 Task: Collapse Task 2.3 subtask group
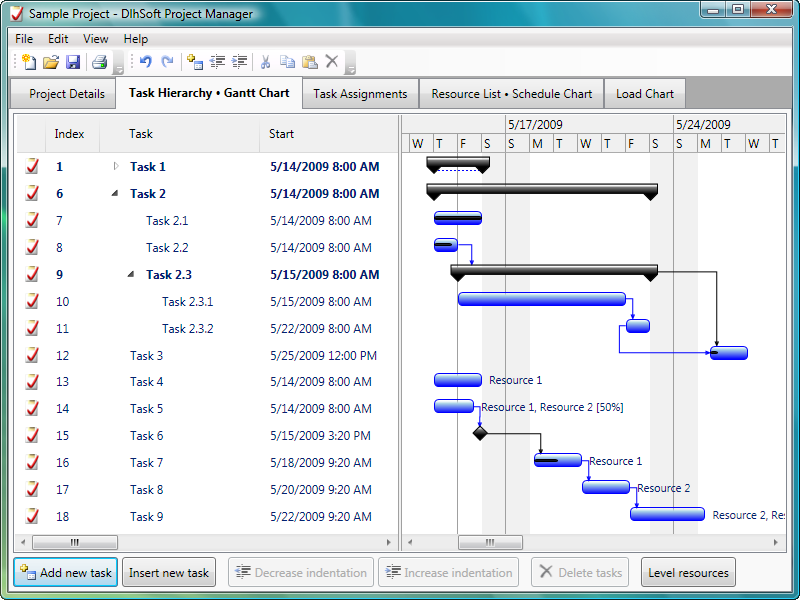tap(131, 275)
